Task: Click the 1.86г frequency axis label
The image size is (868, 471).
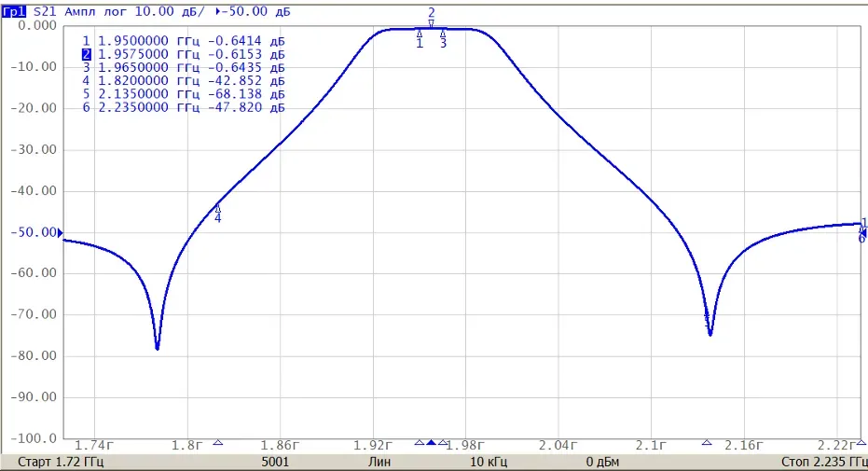Action: click(280, 445)
